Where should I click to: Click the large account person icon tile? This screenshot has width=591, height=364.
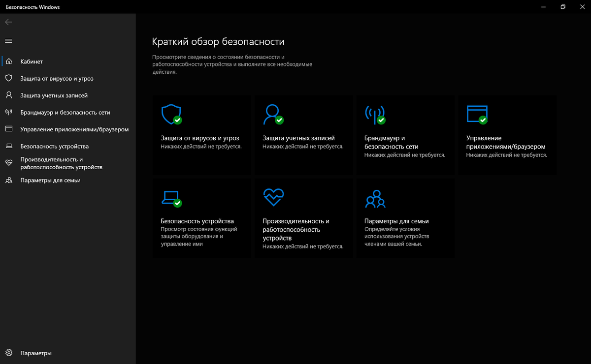(273, 114)
